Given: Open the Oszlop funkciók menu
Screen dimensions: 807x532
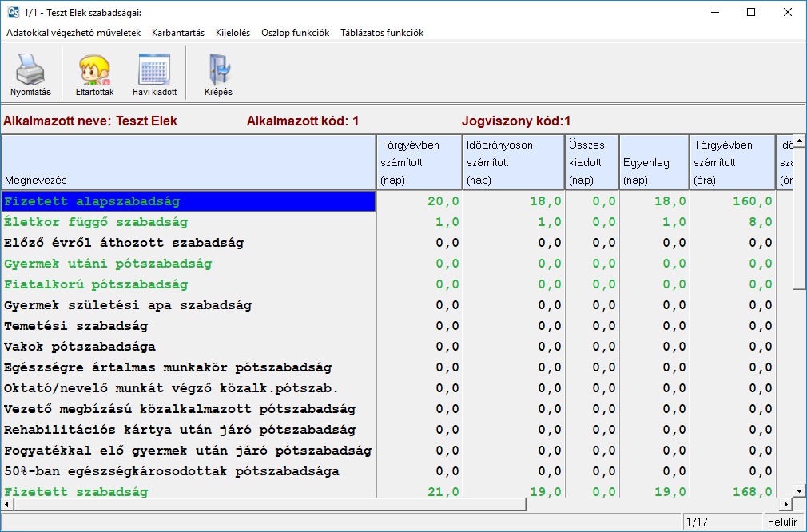Looking at the screenshot, I should (x=295, y=33).
